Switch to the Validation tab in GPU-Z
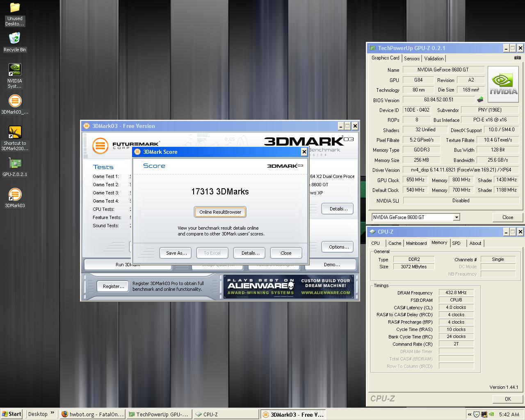 point(434,59)
